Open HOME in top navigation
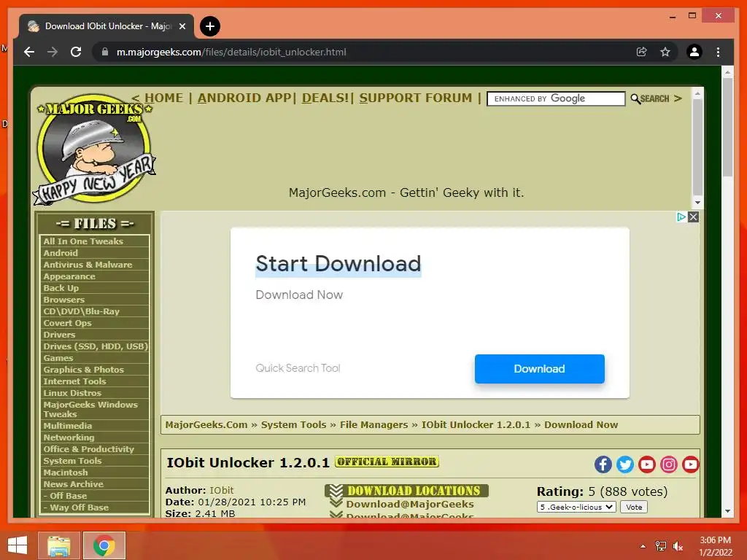Viewport: 747px width, 560px height. (163, 98)
